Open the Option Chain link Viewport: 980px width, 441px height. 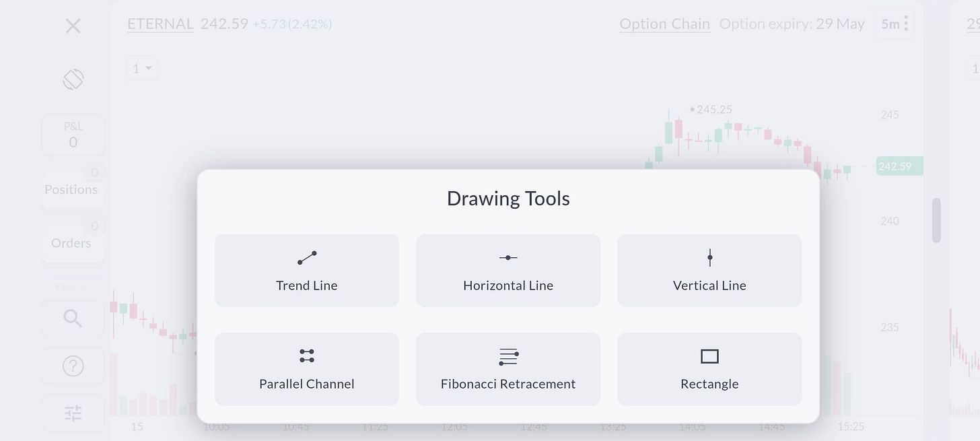click(x=664, y=24)
